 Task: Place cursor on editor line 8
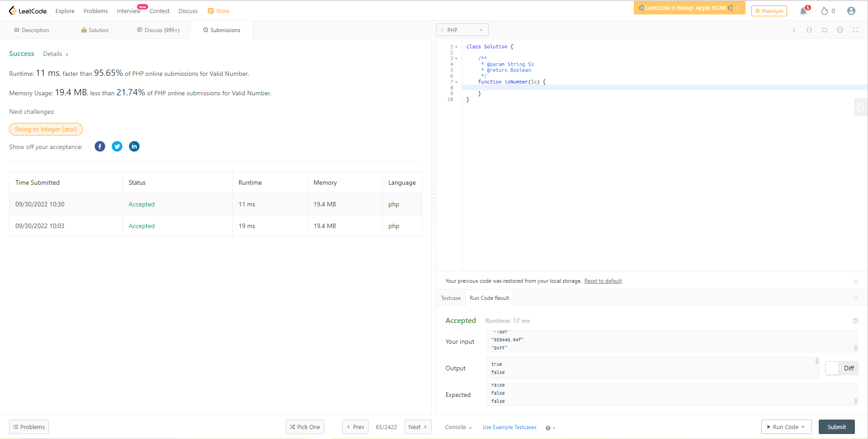pos(665,88)
